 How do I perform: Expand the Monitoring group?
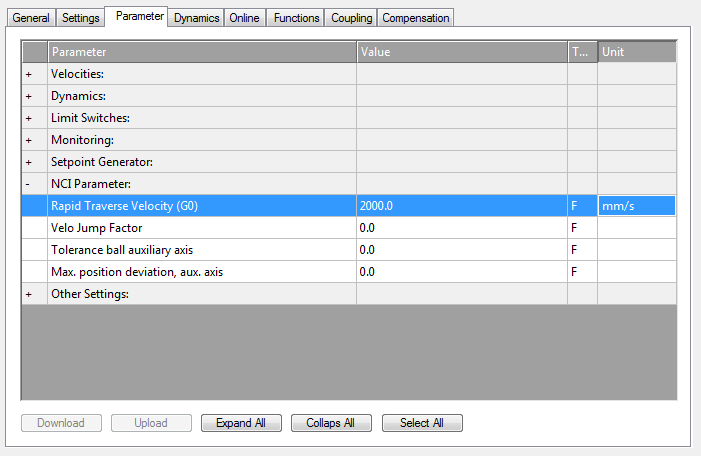(x=29, y=140)
